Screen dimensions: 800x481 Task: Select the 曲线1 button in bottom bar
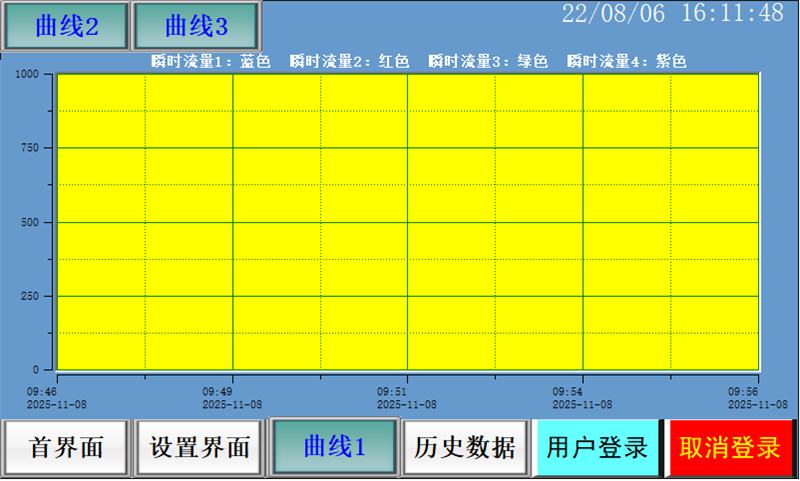[x=335, y=447]
